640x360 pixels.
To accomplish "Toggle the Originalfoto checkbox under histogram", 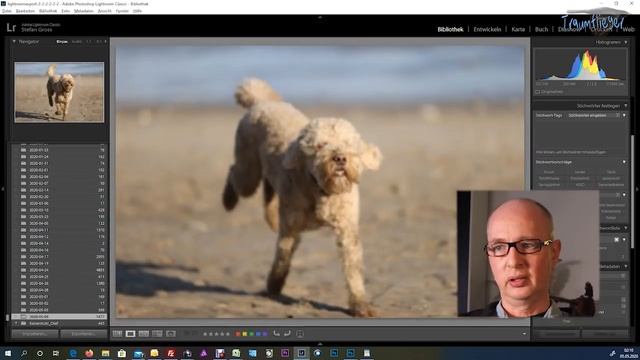I will tap(538, 92).
